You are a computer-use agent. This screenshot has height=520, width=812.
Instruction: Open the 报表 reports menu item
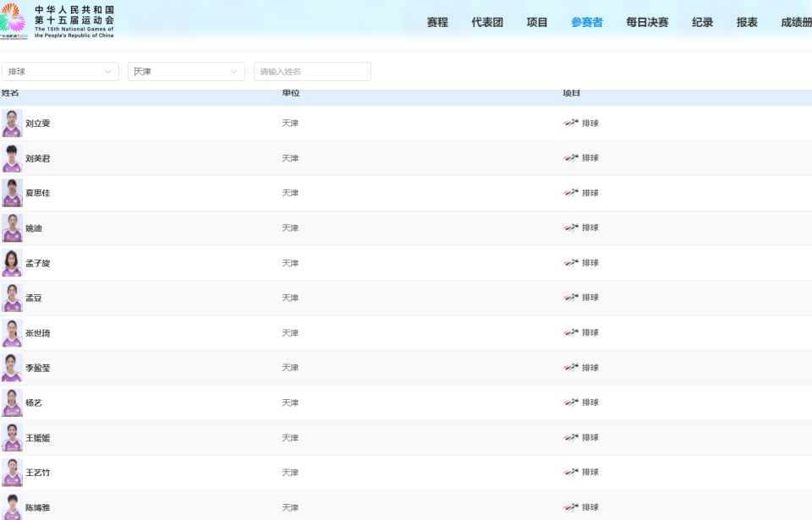(747, 23)
